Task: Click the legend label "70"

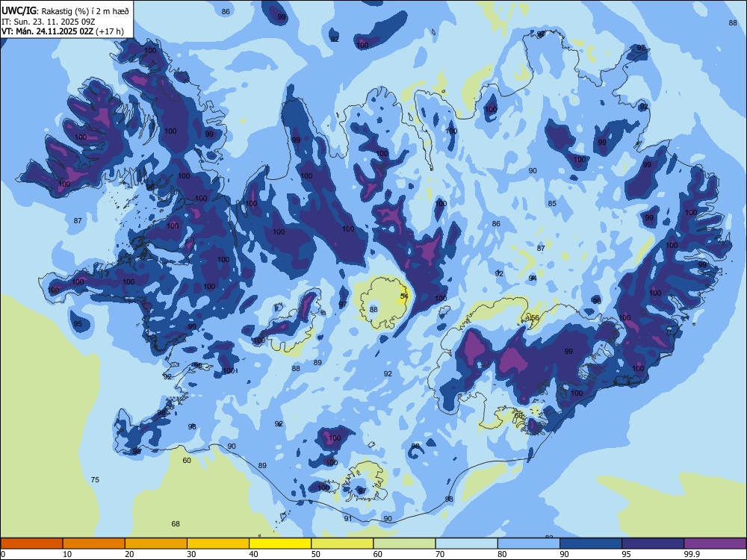Action: point(440,554)
